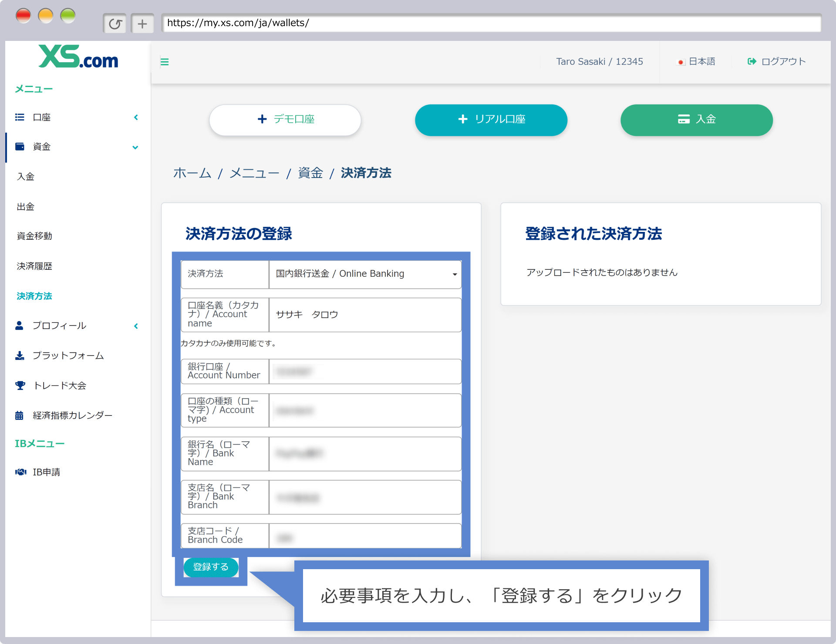836x644 pixels.
Task: Click the 経済指標カレンダー calendar icon
Action: 19,416
